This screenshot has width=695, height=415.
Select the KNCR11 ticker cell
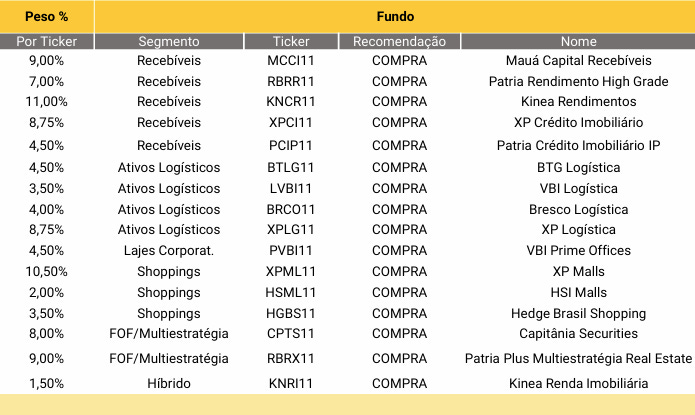pyautogui.click(x=291, y=102)
